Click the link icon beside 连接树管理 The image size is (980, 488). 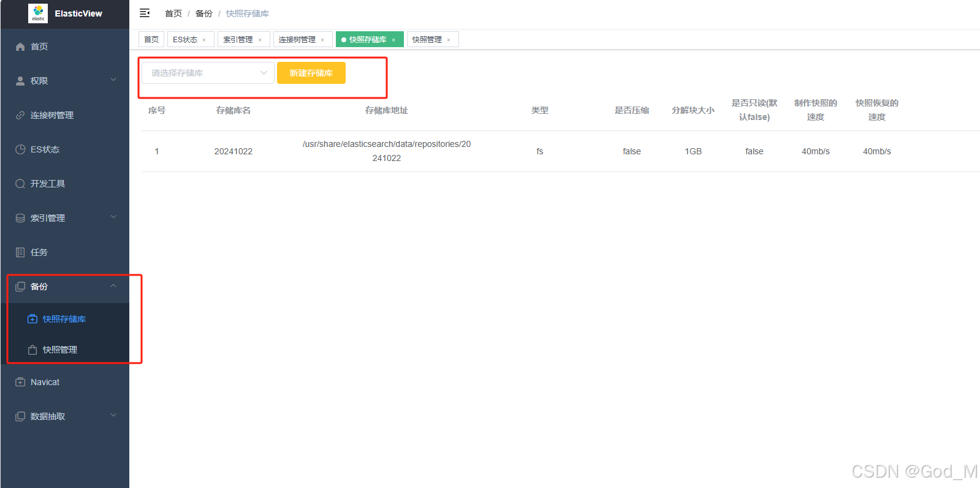[20, 115]
